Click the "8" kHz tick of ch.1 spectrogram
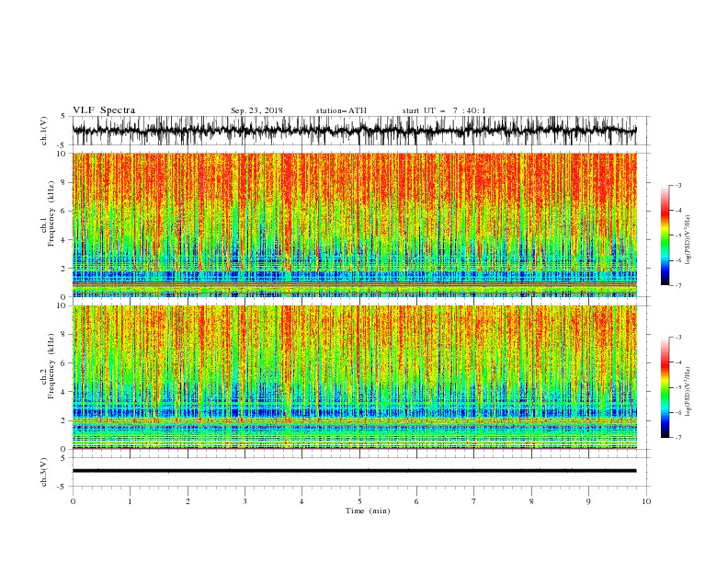This screenshot has height=563, width=728. tap(64, 182)
